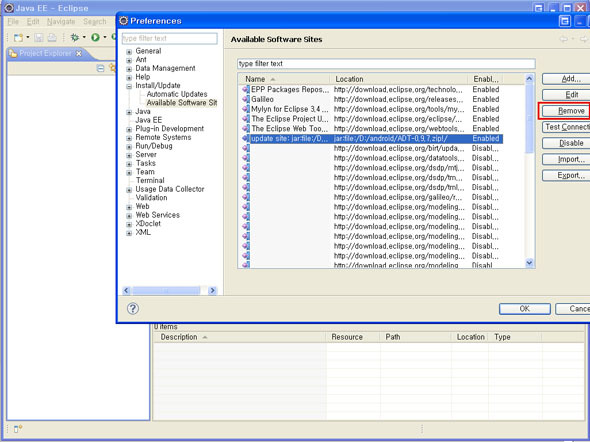Collapse the Install/Update node

pyautogui.click(x=129, y=86)
